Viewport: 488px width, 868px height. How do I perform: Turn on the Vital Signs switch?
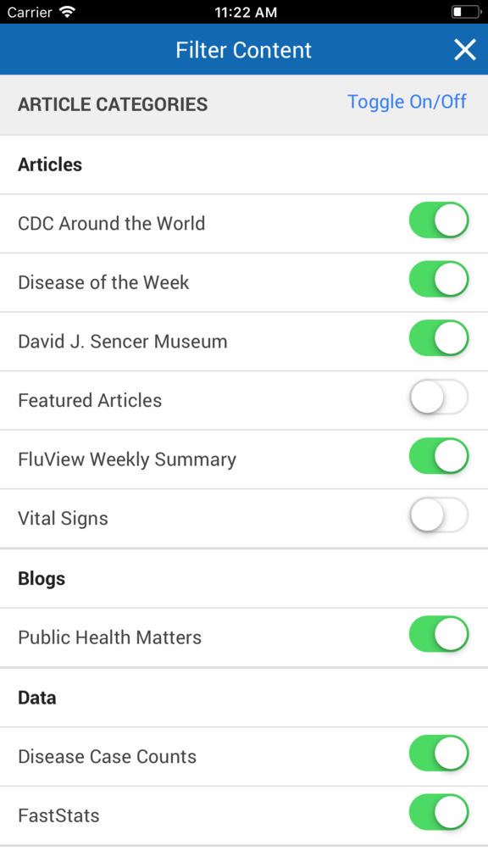point(439,515)
